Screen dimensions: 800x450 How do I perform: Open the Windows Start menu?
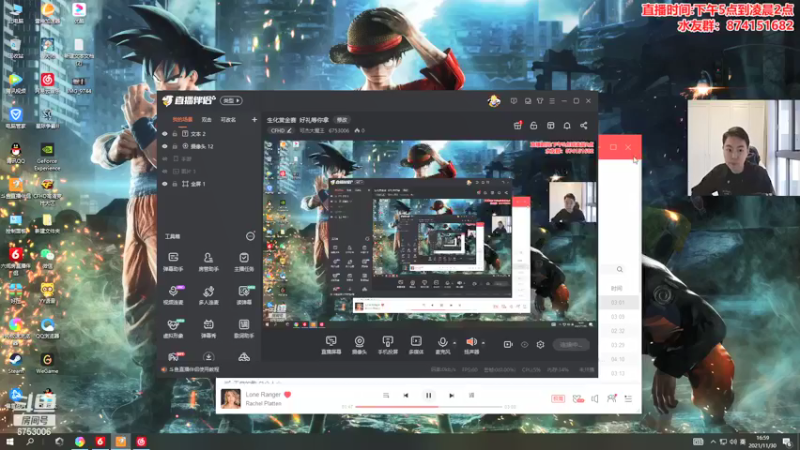(10, 441)
